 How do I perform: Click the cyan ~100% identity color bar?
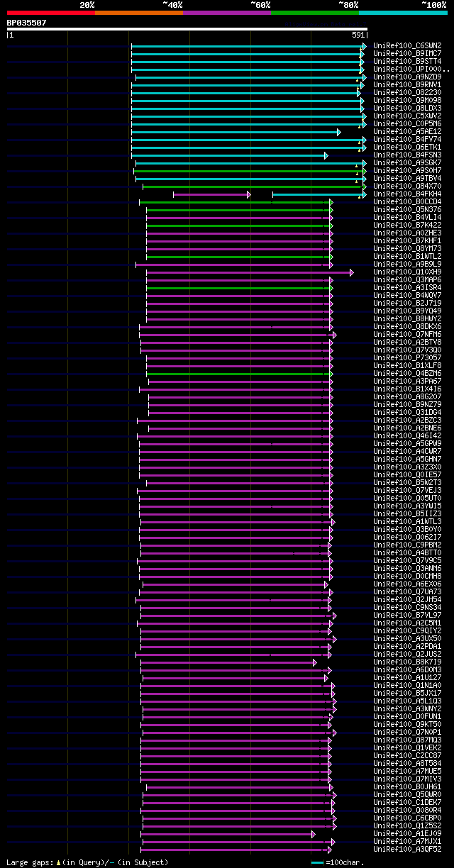pos(403,12)
